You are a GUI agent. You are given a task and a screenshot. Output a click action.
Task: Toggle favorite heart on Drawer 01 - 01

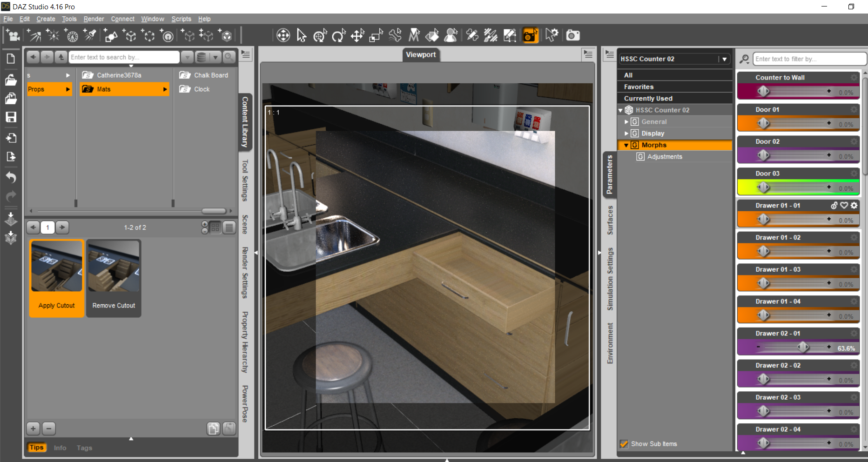click(x=844, y=205)
